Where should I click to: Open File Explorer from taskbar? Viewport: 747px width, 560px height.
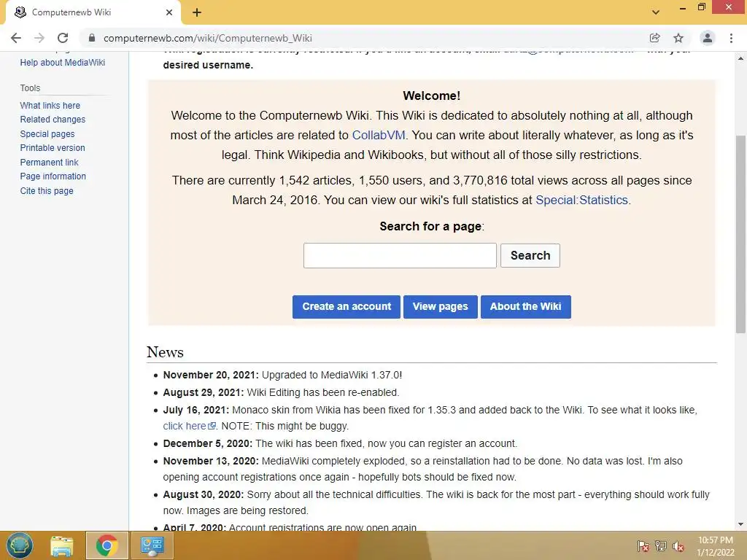[62, 545]
